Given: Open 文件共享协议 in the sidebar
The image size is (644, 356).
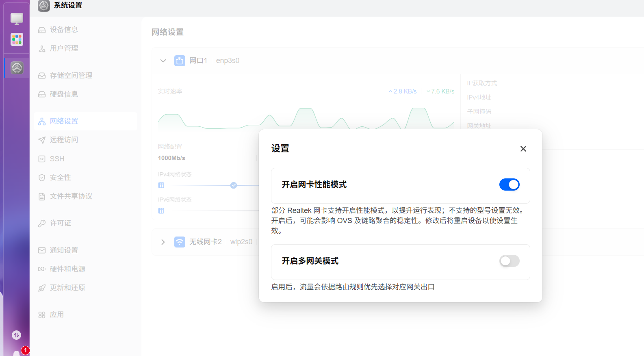Looking at the screenshot, I should (85, 196).
